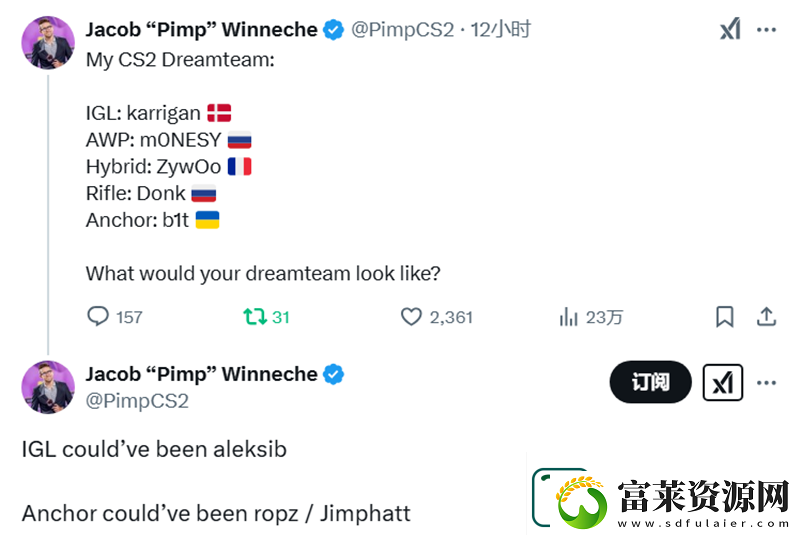The image size is (800, 535).
Task: Click the @PimpCS2 handle under reply name
Action: [x=137, y=401]
